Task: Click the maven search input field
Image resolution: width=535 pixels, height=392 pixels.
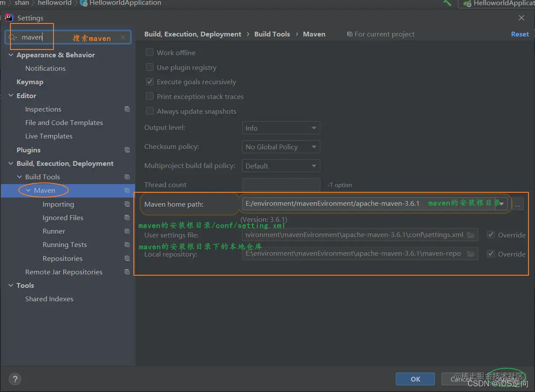Action: tap(68, 38)
